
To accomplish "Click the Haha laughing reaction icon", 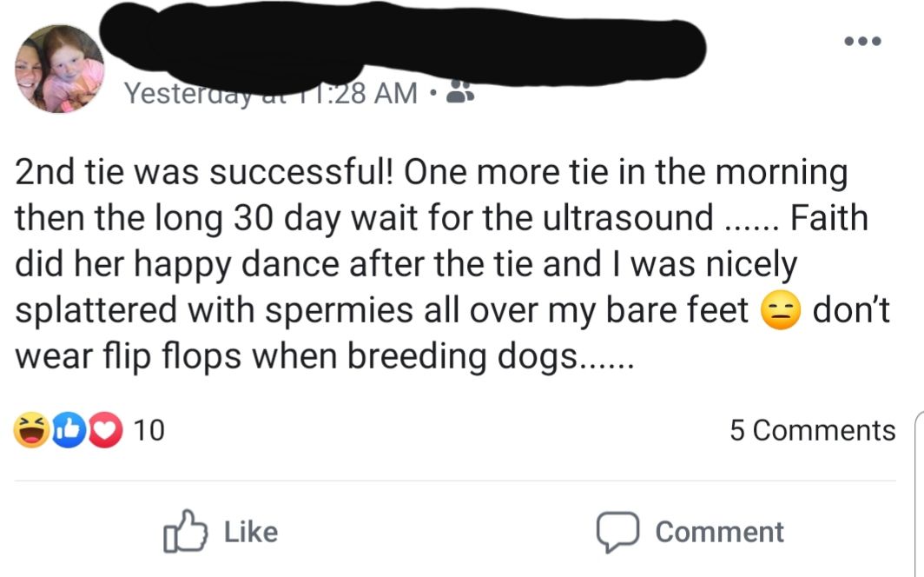I will [x=31, y=429].
